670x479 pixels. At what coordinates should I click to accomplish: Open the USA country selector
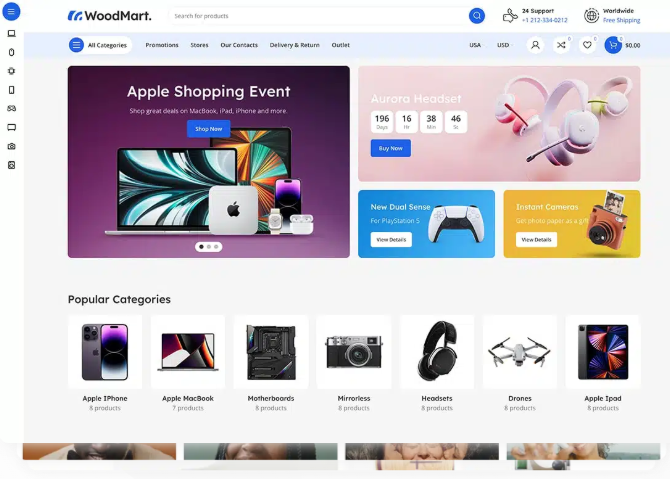pyautogui.click(x=476, y=45)
